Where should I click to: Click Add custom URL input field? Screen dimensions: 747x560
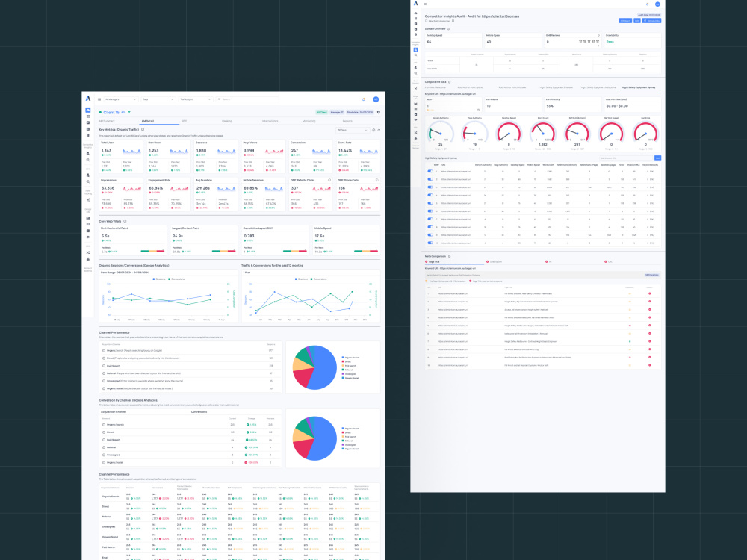[x=626, y=158]
